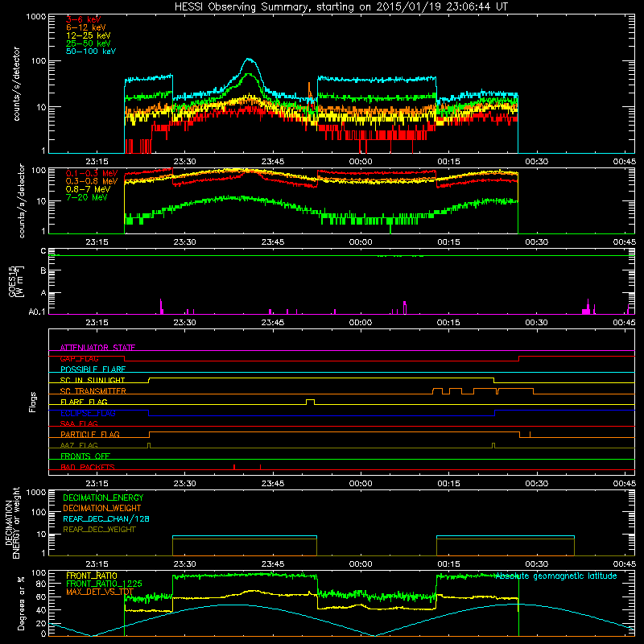Image resolution: width=644 pixels, height=644 pixels.
Task: Select the 6-12 keV legend label
Action: click(x=86, y=27)
